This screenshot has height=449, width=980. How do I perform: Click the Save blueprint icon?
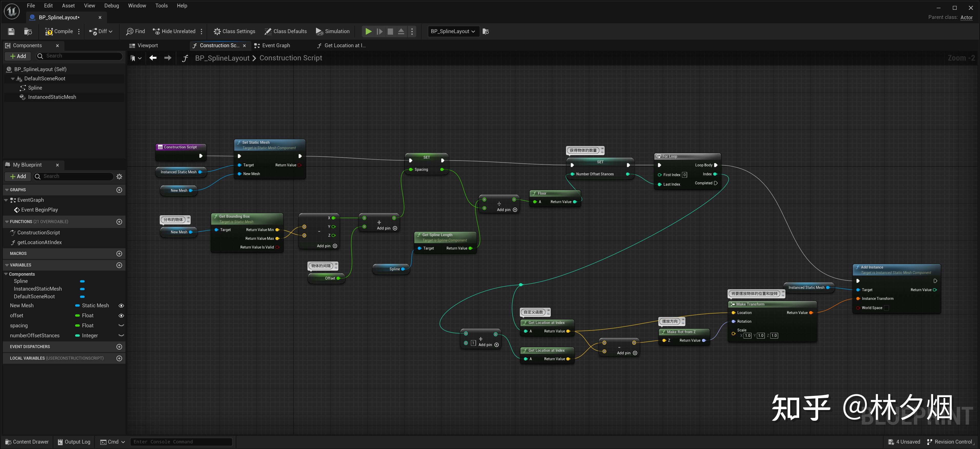pos(11,32)
